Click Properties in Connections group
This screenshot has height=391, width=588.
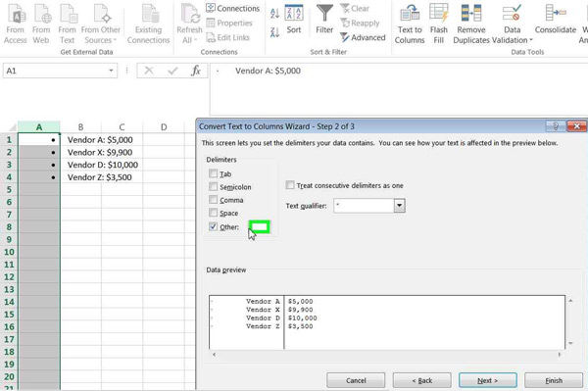click(229, 23)
